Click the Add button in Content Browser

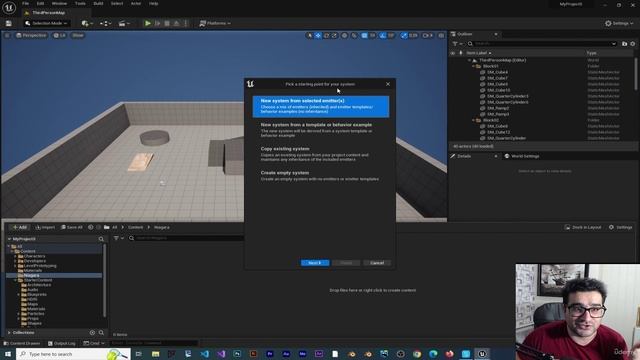(x=19, y=227)
